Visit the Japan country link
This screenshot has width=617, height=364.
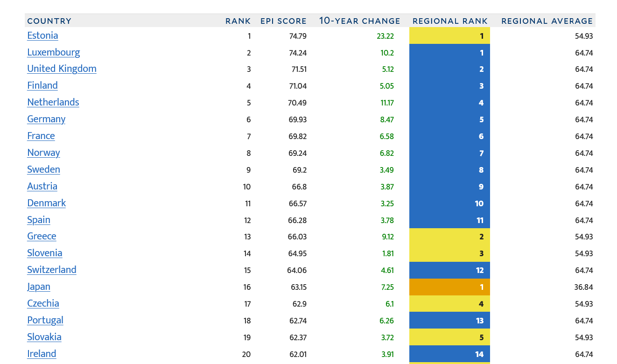[x=39, y=287]
